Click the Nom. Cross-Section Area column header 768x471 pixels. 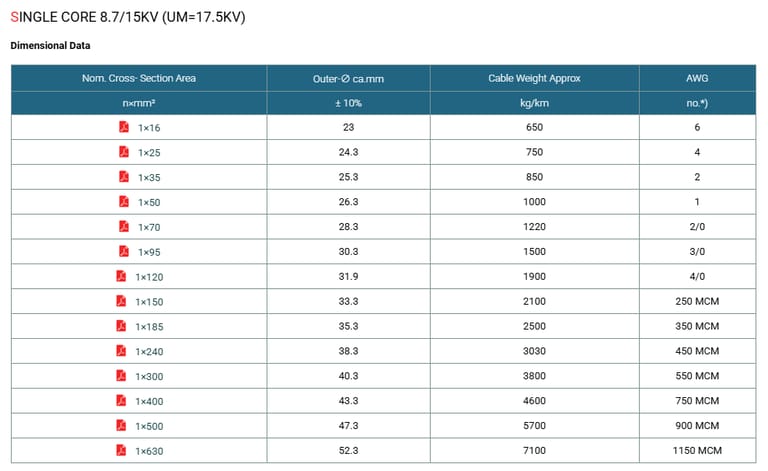click(x=139, y=78)
